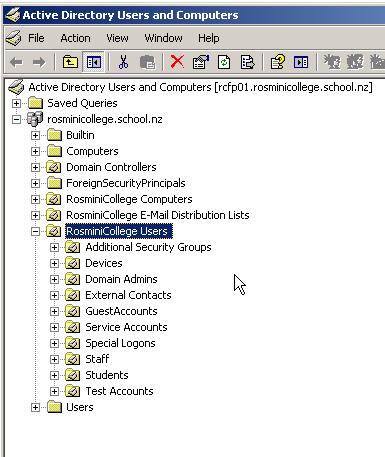Click the Cut scissors icon
The height and width of the screenshot is (457, 385).
[x=123, y=62]
